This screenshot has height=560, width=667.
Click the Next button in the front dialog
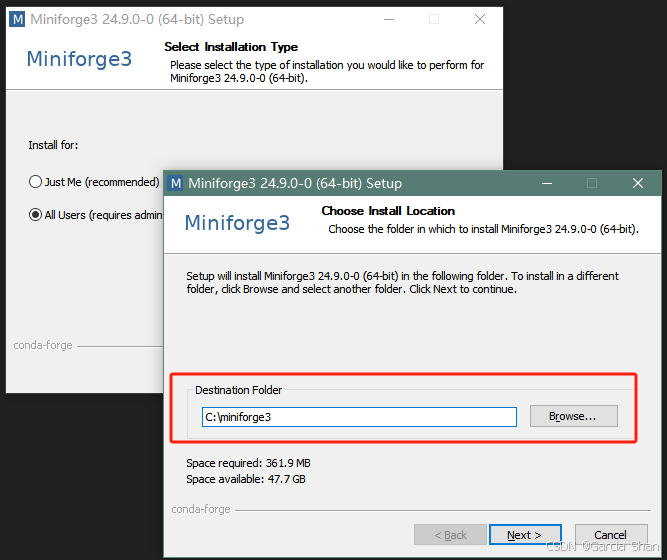pyautogui.click(x=525, y=534)
